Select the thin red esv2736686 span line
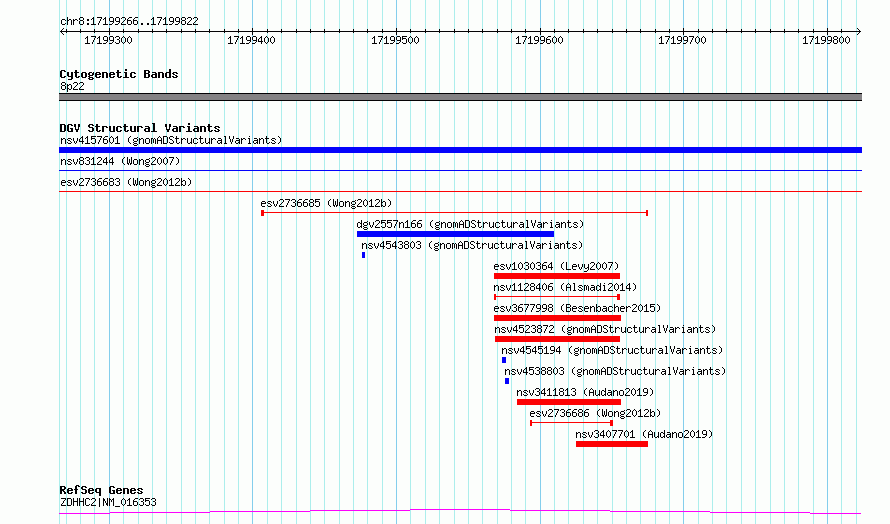890x524 pixels. [x=572, y=423]
